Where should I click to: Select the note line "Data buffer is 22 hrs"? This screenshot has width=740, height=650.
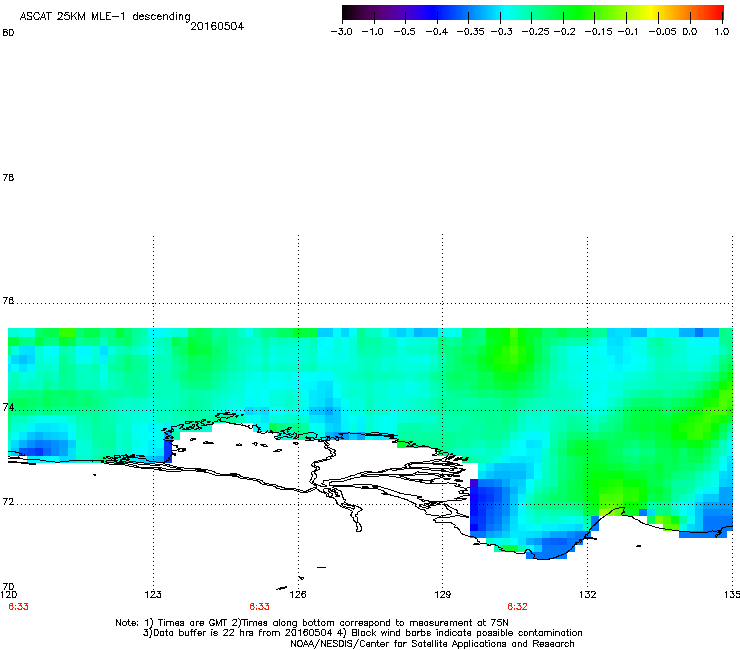pos(362,633)
